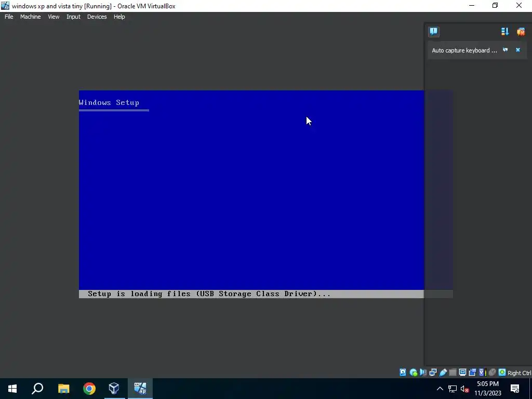This screenshot has height=399, width=532.
Task: Select the Auto capture keyboard notification text
Action: point(464,50)
